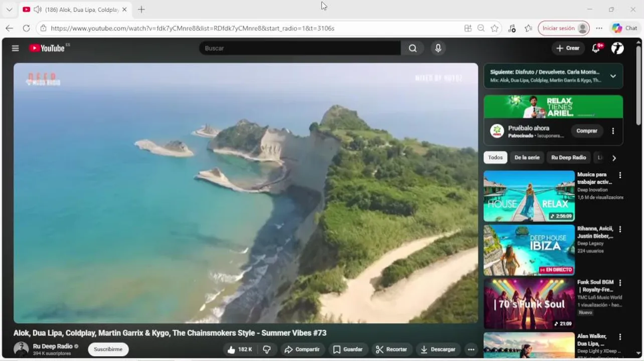Open options for Alan Walker video
Viewport: 644px width, 361px height.
pyautogui.click(x=620, y=337)
